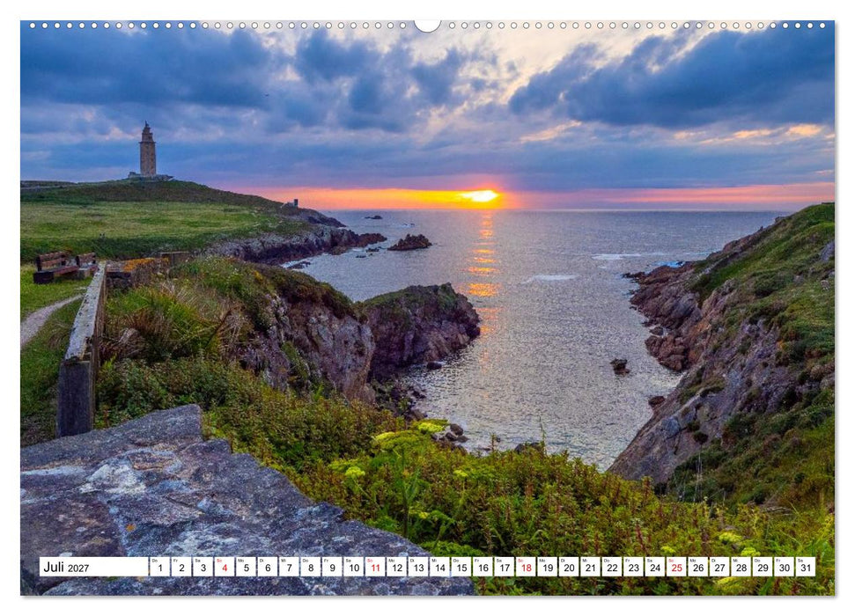Select the red Sunday date 4
This screenshot has height=616, width=855.
[x=225, y=567]
